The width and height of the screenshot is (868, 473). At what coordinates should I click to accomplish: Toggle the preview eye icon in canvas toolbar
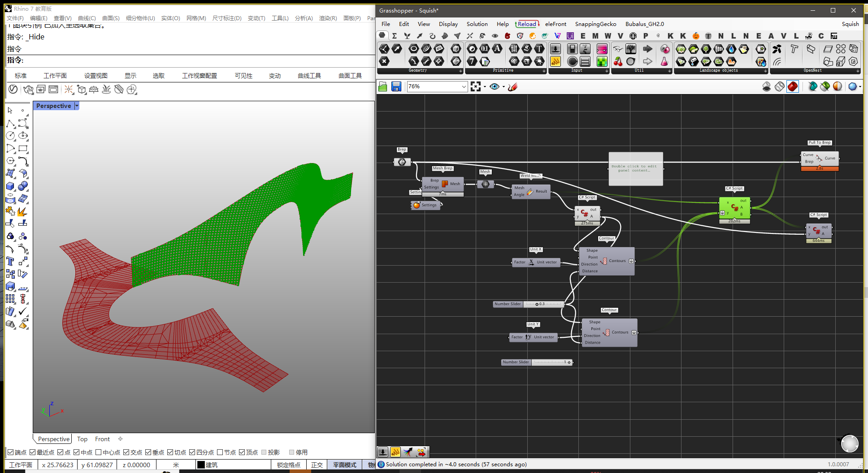point(495,86)
